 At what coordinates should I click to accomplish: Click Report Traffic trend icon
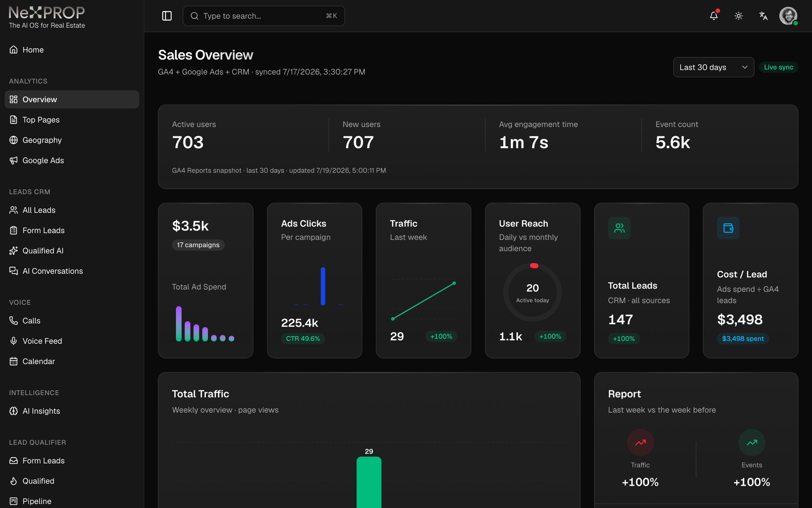pos(640,442)
